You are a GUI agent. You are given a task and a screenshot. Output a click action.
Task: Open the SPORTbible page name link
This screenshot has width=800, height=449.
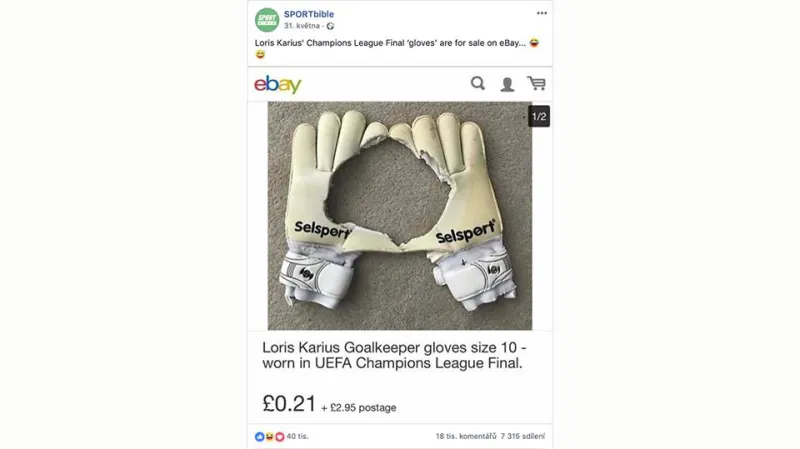[309, 14]
